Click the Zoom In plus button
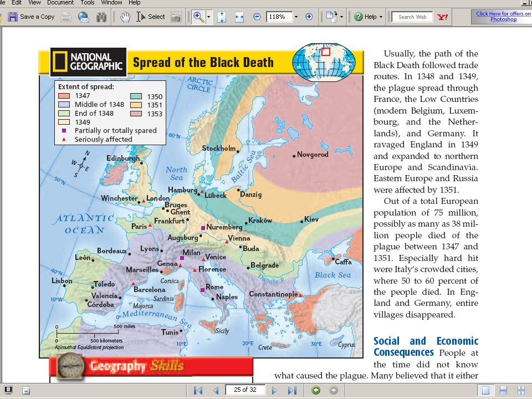532x399 pixels. (309, 17)
